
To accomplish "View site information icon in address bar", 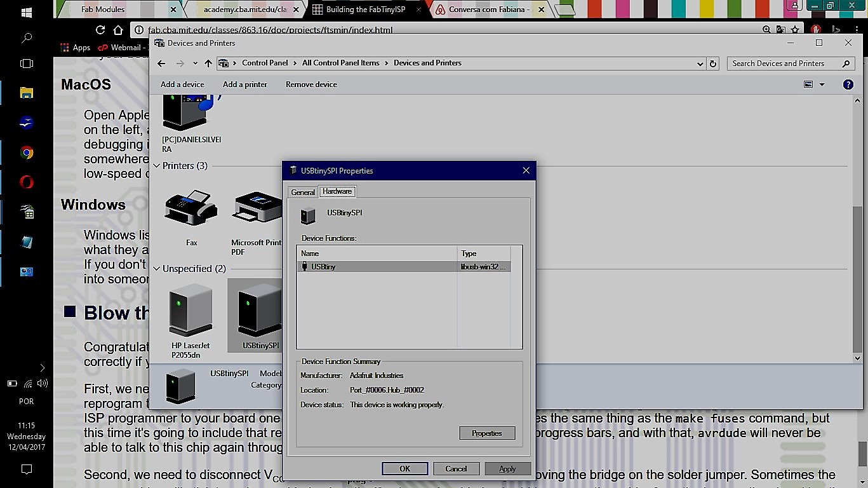I will click(139, 30).
